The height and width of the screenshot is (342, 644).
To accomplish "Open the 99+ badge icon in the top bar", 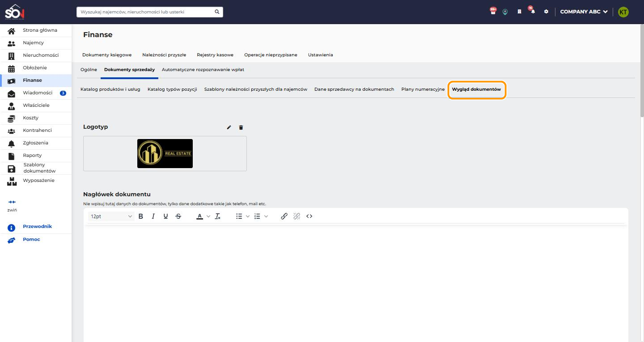I will [493, 11].
